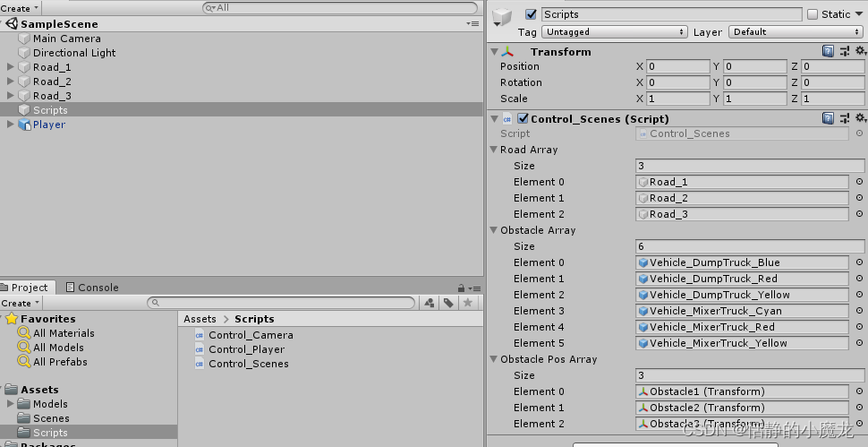The height and width of the screenshot is (447, 868).
Task: Collapse Control_Scenes script component
Action: point(494,118)
